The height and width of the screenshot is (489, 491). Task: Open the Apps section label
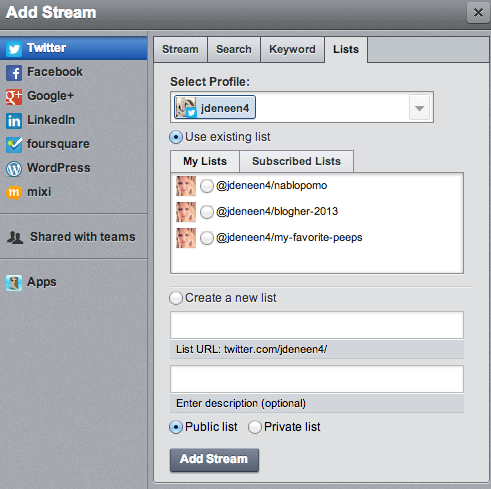(x=42, y=282)
